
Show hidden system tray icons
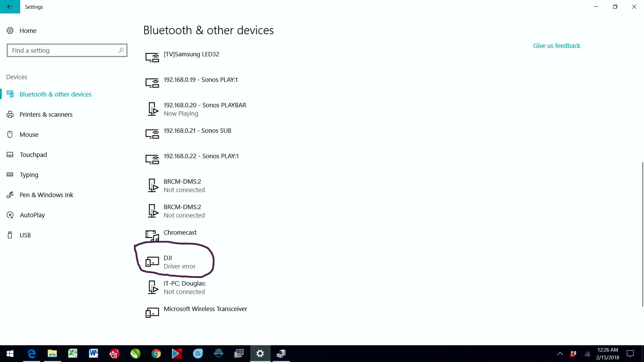[560, 354]
